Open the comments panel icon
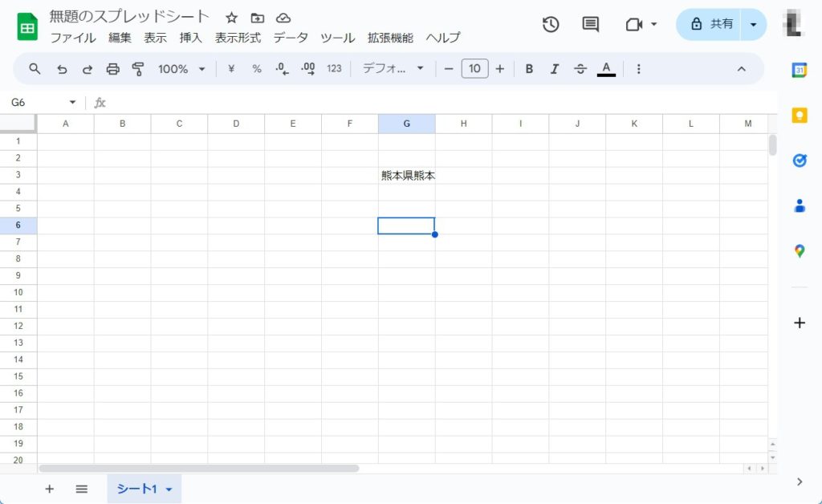 pos(590,24)
